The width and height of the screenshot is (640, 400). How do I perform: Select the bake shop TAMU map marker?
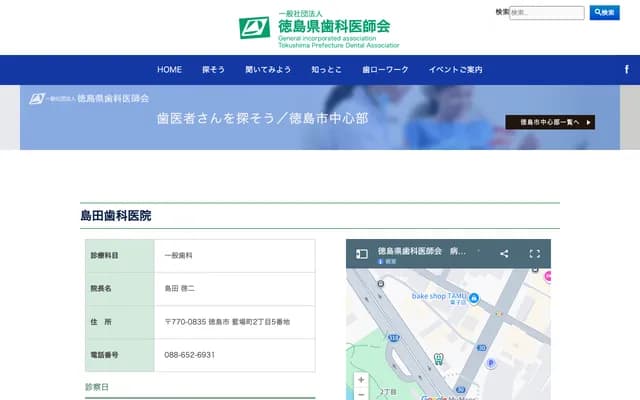click(x=474, y=298)
